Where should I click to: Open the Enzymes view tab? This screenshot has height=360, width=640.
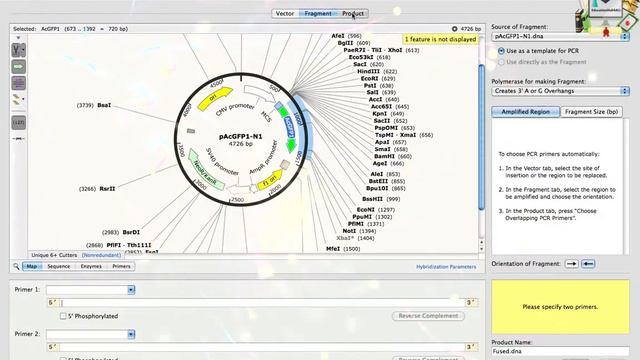tap(91, 267)
